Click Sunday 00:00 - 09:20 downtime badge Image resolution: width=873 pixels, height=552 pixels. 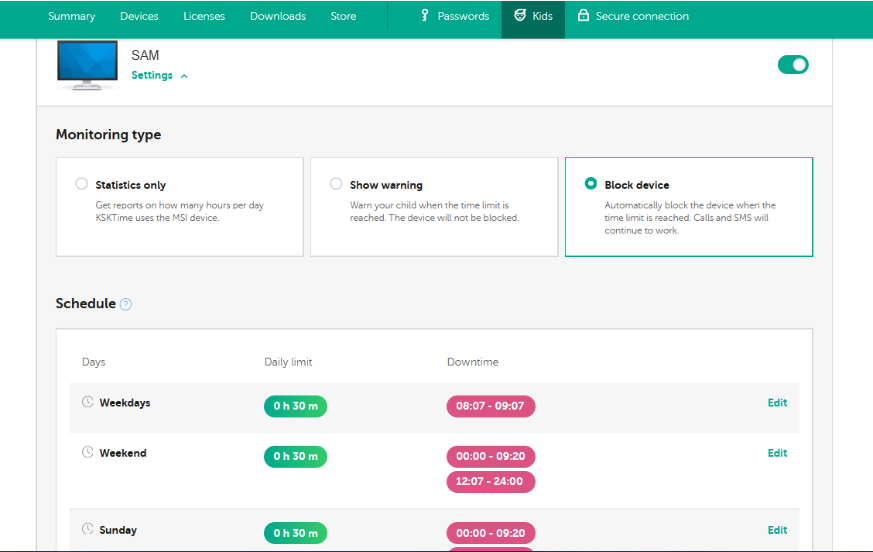[x=491, y=533]
